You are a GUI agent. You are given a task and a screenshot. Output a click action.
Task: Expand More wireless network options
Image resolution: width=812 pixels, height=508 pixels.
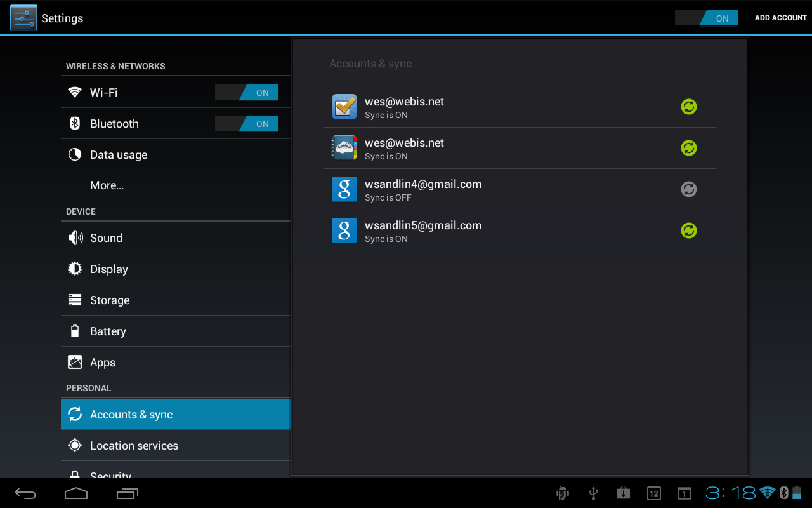tap(107, 185)
